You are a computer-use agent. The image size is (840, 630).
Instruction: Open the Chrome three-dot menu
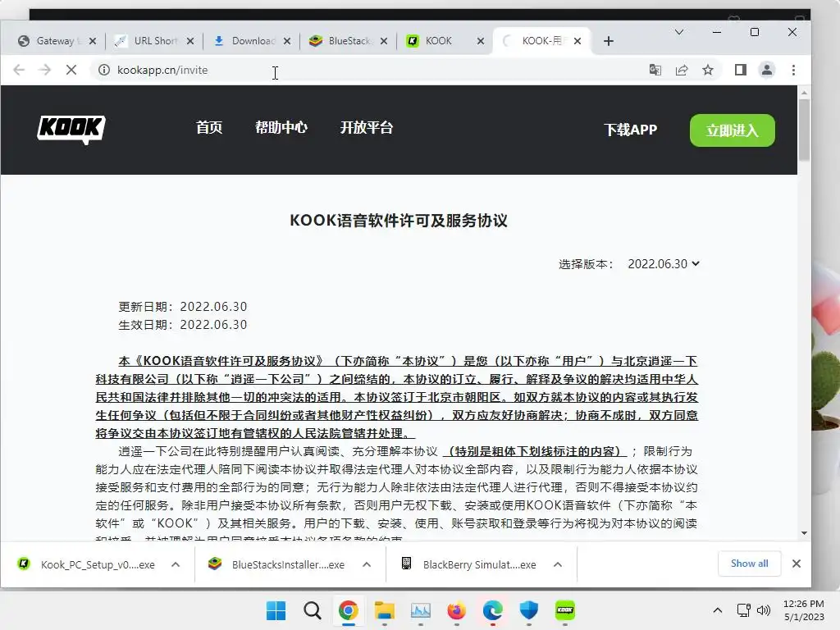coord(793,71)
